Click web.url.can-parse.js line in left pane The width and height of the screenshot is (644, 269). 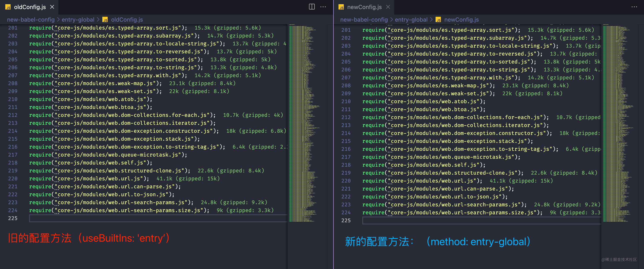105,187
